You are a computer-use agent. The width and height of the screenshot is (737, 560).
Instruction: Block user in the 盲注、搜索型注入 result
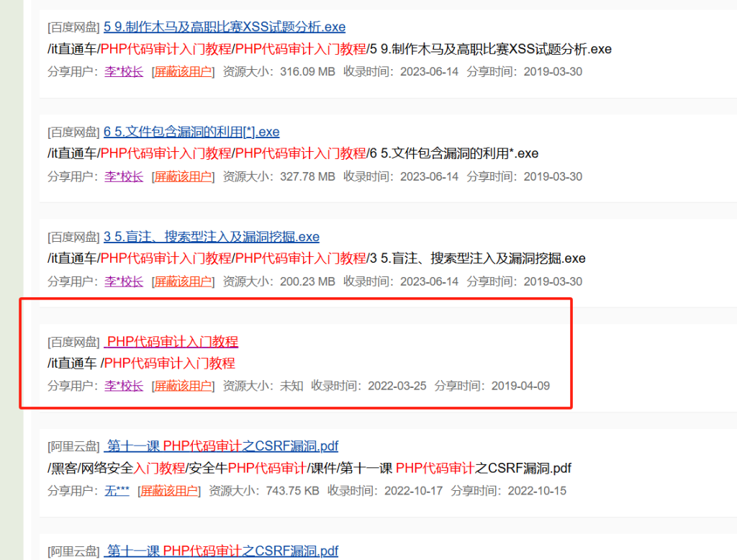tap(183, 281)
